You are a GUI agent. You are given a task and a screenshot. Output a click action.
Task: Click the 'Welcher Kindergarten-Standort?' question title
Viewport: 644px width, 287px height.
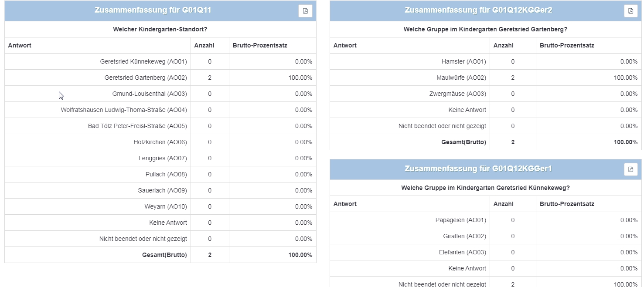tap(160, 30)
